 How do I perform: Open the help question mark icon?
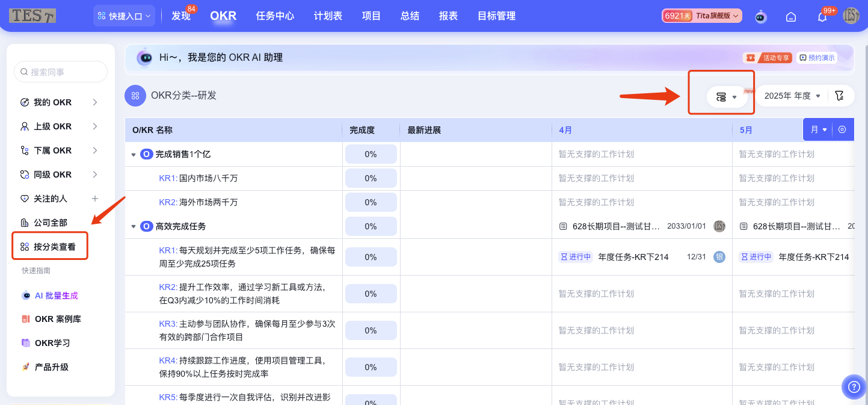tap(853, 387)
